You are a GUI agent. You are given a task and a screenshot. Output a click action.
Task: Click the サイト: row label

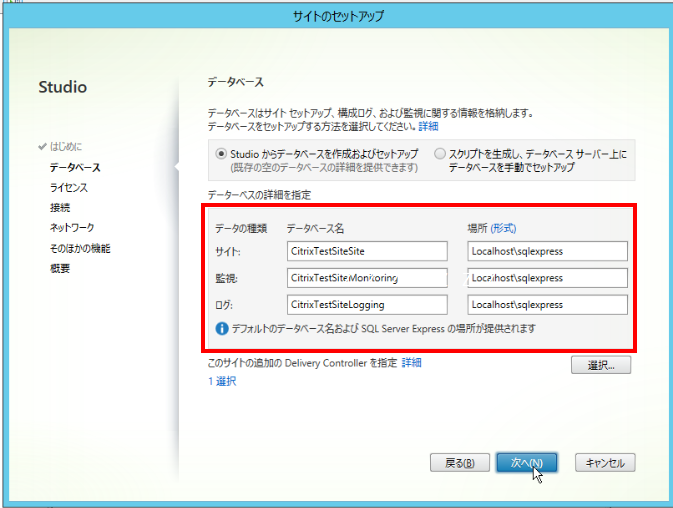tap(227, 251)
